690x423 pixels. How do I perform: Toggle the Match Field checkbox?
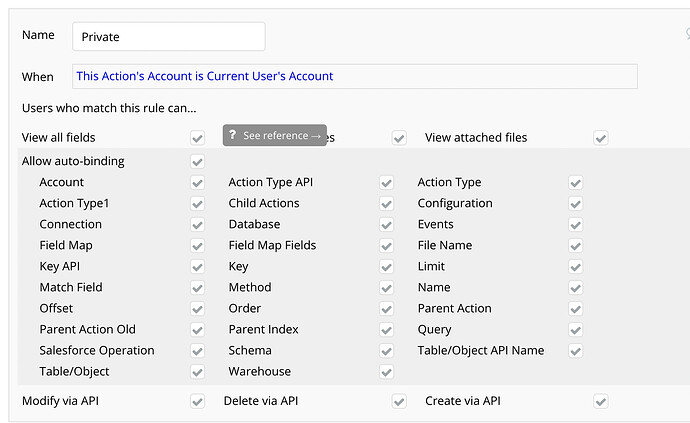point(198,288)
